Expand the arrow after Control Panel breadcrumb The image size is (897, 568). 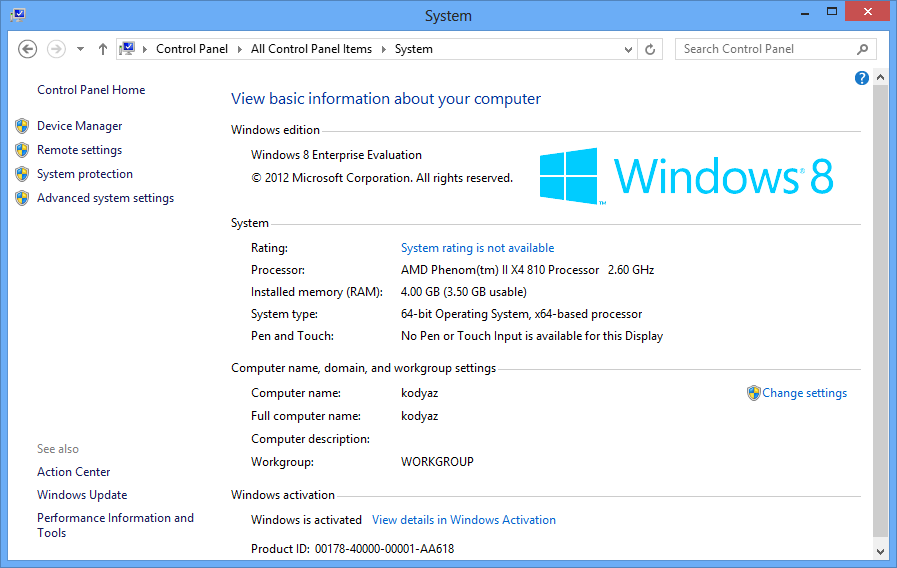click(x=240, y=49)
